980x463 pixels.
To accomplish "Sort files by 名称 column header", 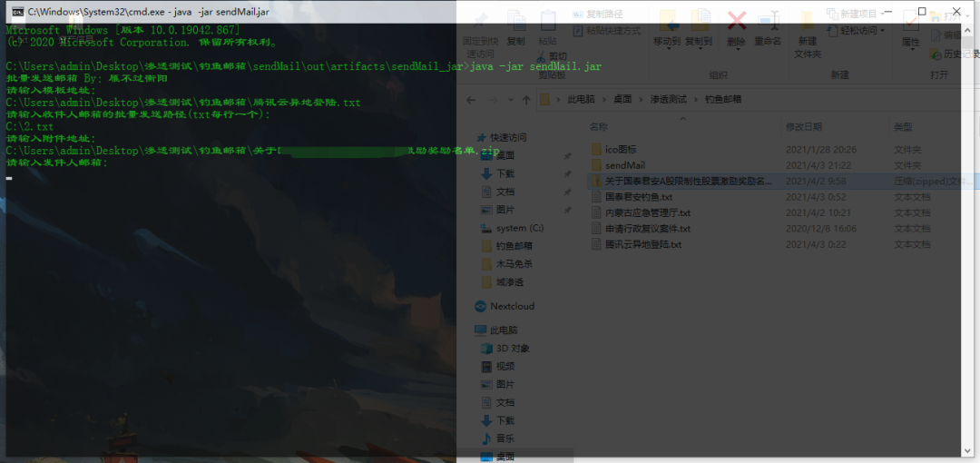I will [x=599, y=127].
